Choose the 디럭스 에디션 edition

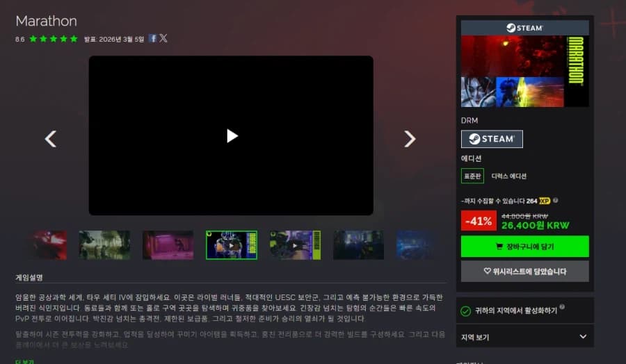click(508, 176)
